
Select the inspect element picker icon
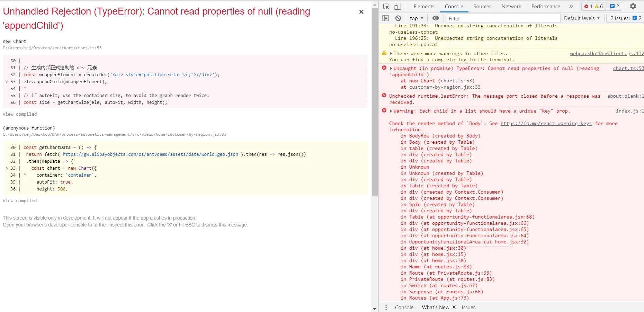point(386,6)
